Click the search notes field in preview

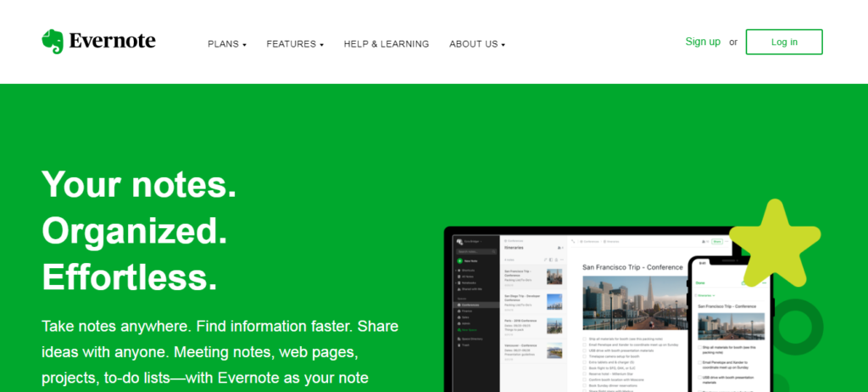(476, 251)
